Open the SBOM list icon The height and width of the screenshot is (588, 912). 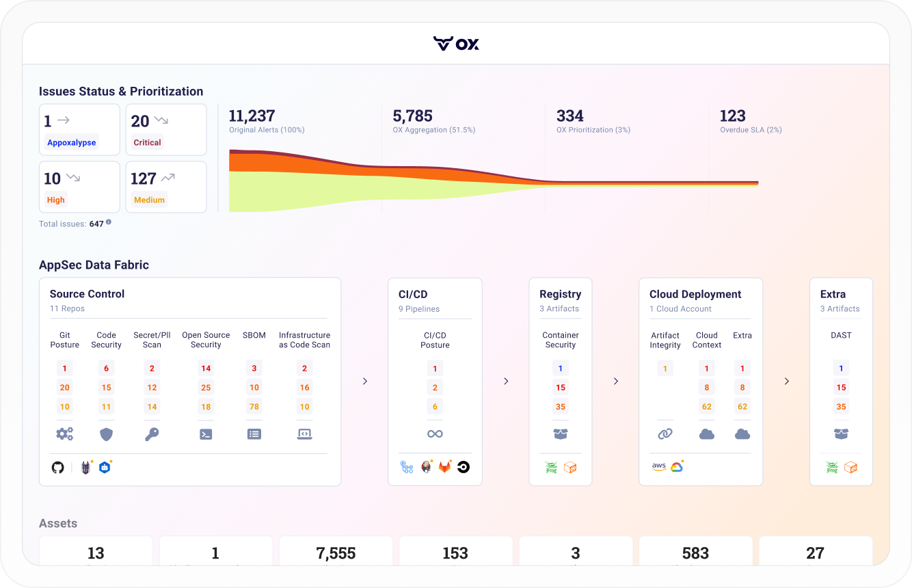254,434
